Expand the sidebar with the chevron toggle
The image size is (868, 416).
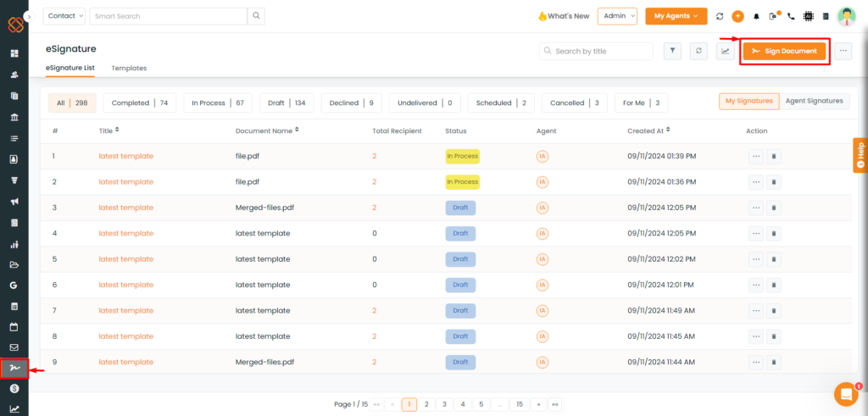click(30, 17)
